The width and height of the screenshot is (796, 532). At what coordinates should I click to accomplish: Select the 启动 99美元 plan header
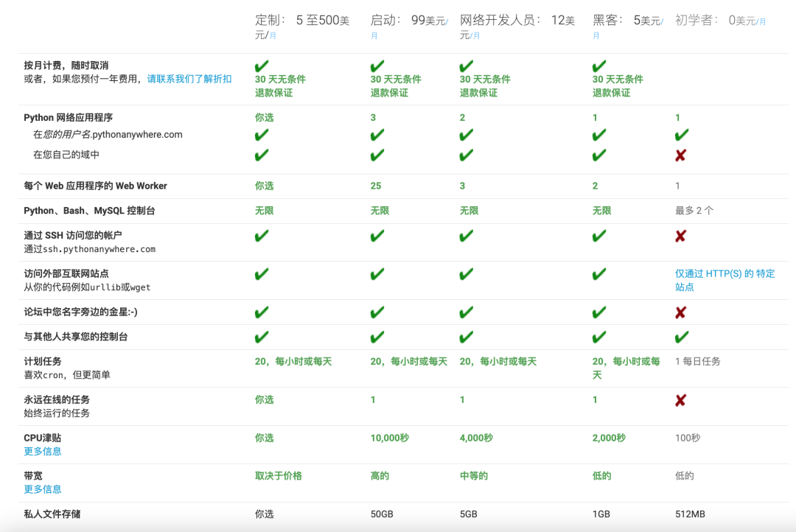pyautogui.click(x=409, y=27)
